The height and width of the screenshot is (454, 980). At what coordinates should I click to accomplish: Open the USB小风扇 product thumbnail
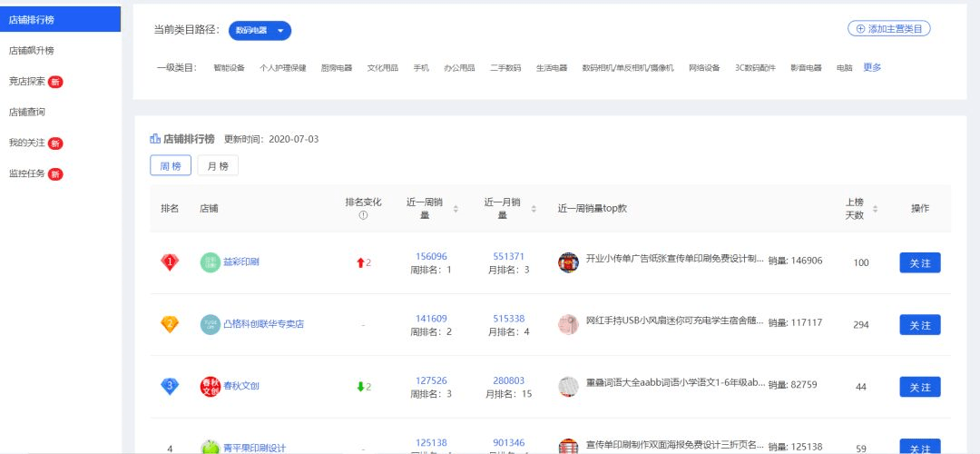[x=568, y=324]
